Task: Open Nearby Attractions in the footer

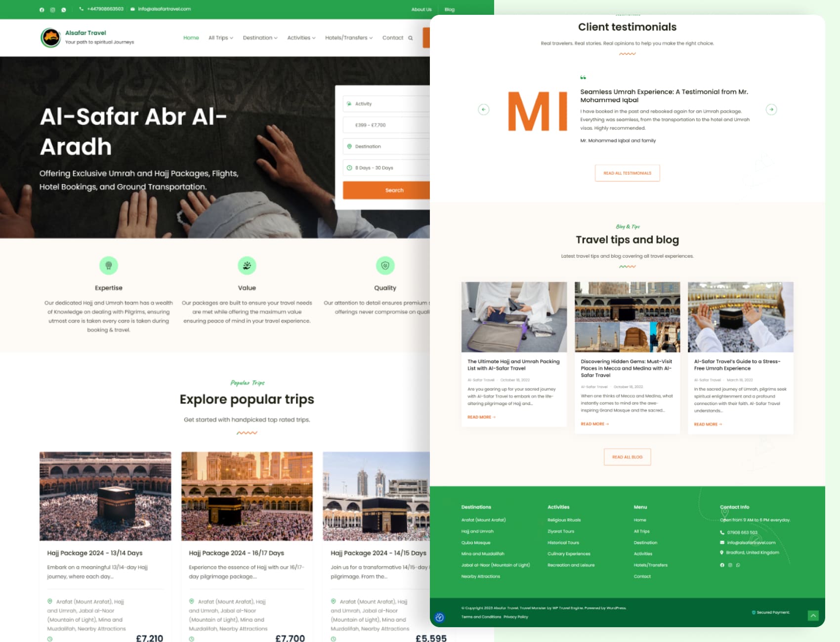Action: pos(481,577)
